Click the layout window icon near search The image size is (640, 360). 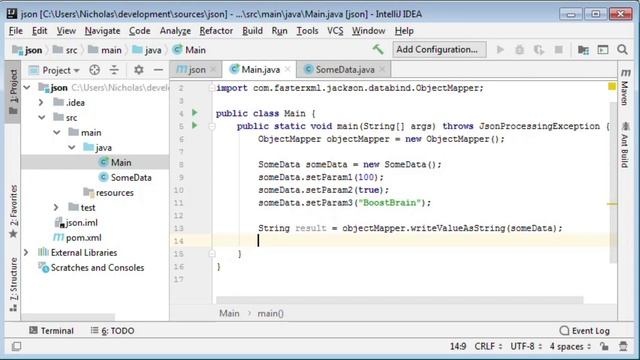click(603, 50)
